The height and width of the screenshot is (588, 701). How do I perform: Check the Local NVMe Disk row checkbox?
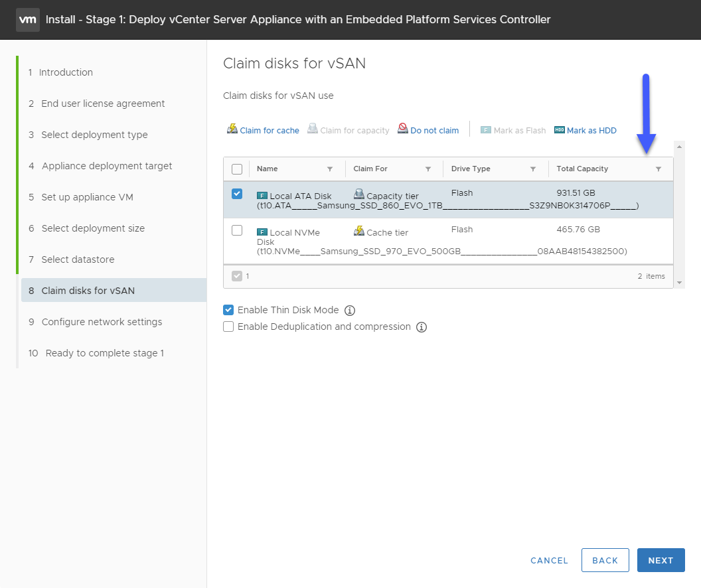tap(237, 230)
